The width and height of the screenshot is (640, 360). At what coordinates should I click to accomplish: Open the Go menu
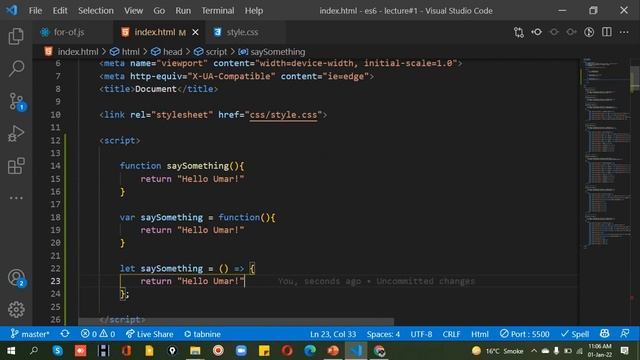[x=159, y=11]
